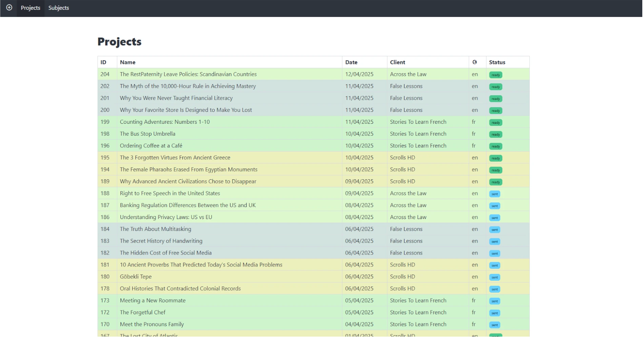Click the sent badge for project 188
The width and height of the screenshot is (644, 339).
(495, 194)
